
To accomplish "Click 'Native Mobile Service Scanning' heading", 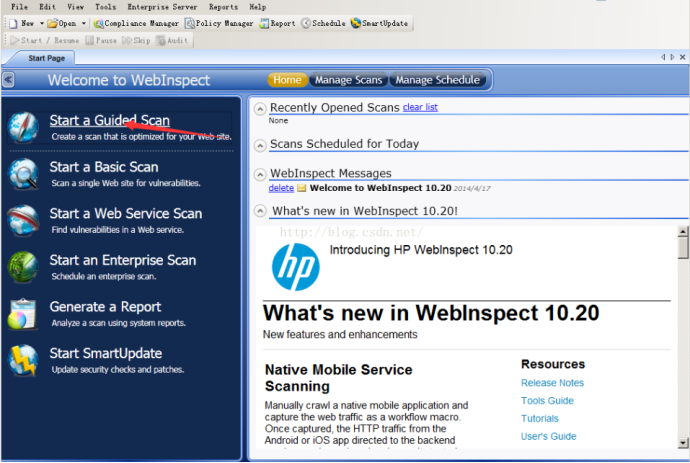I will 338,378.
